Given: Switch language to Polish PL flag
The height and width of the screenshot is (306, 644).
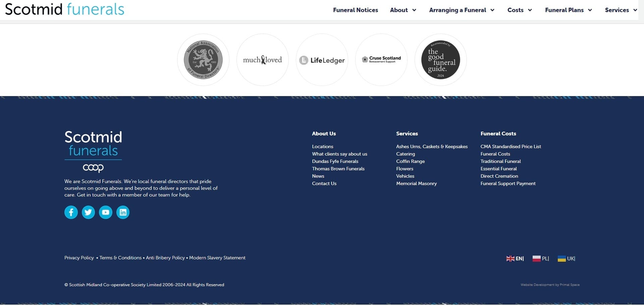Looking at the screenshot, I should (541, 259).
